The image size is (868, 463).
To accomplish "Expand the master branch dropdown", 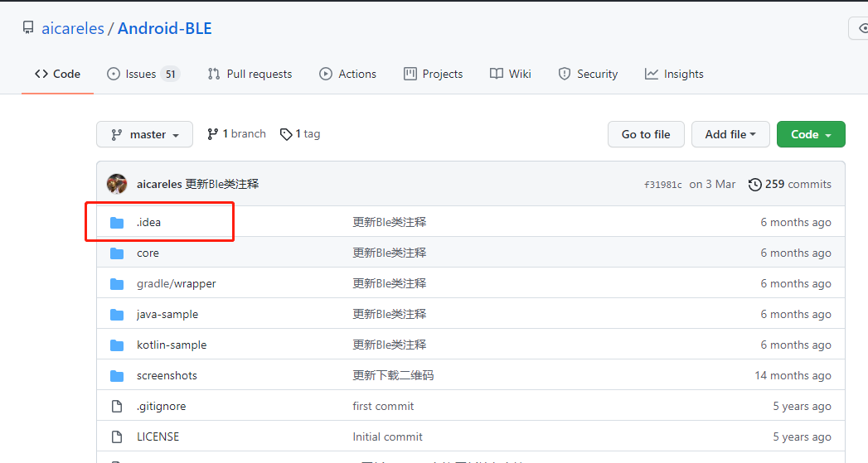I will click(x=144, y=134).
